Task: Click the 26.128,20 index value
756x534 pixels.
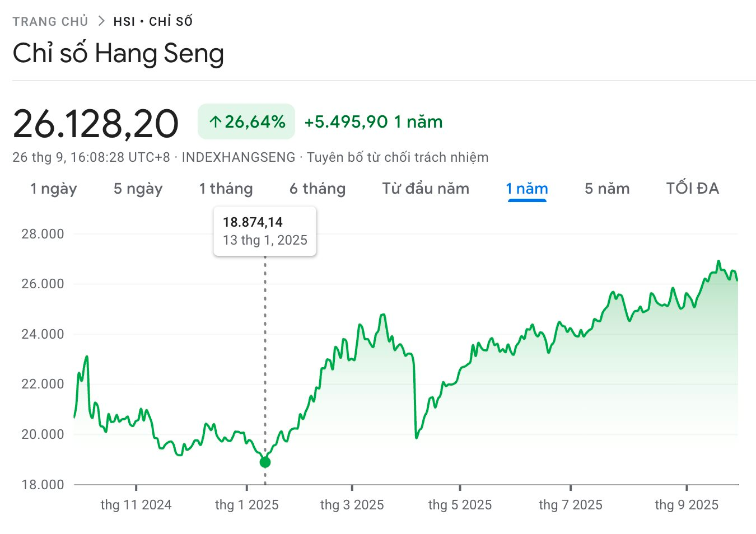Action: point(96,123)
